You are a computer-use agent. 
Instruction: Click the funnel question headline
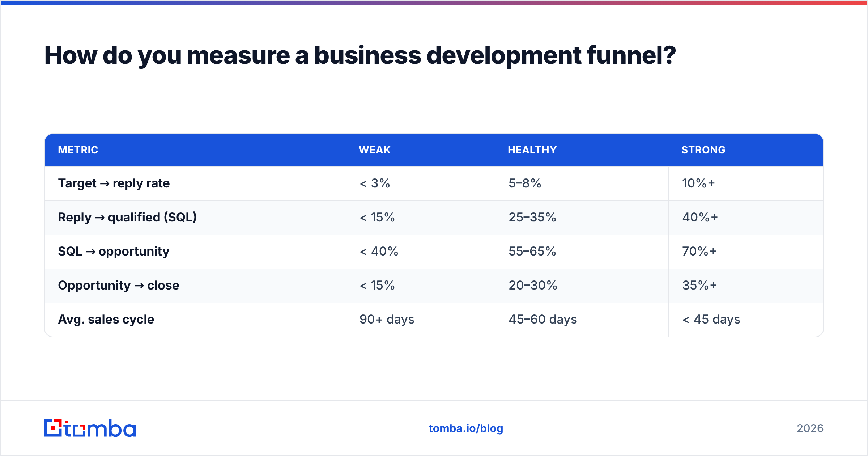360,55
